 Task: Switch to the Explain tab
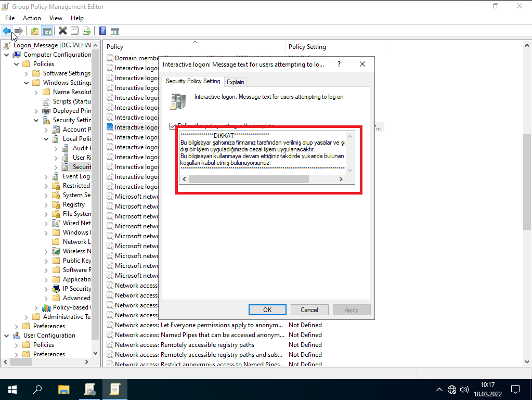tap(236, 82)
